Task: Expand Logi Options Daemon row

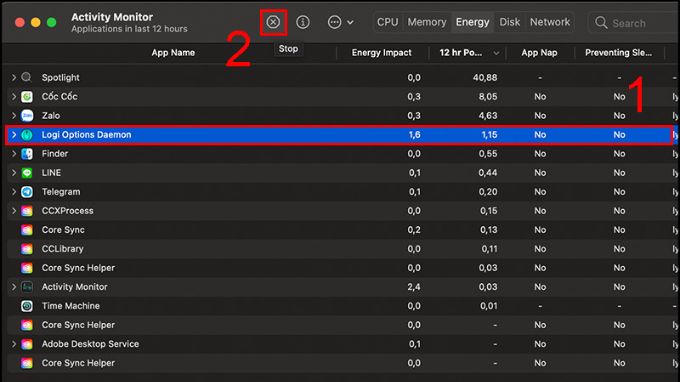Action: [14, 135]
